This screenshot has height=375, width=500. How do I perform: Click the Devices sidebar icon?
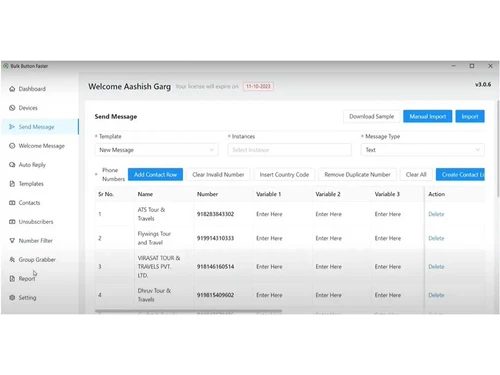(12, 108)
